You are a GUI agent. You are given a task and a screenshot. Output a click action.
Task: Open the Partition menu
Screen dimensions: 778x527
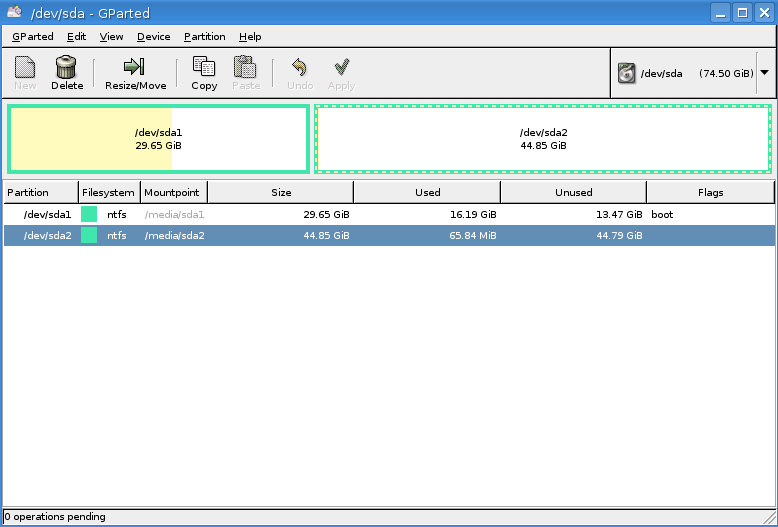(x=204, y=37)
